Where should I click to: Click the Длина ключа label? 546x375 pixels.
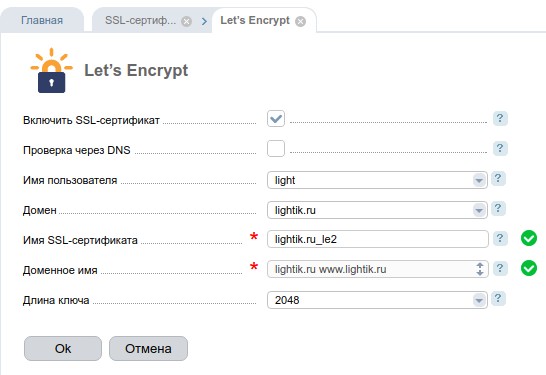pos(56,300)
